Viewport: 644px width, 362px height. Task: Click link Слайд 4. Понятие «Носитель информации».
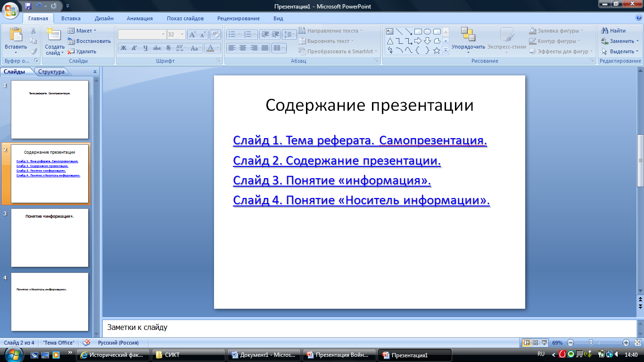point(362,201)
